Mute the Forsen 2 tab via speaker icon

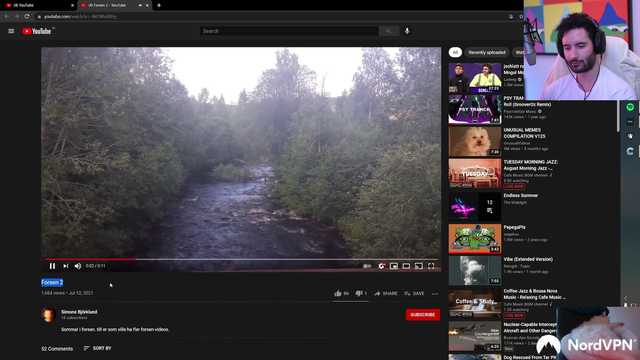140,5
